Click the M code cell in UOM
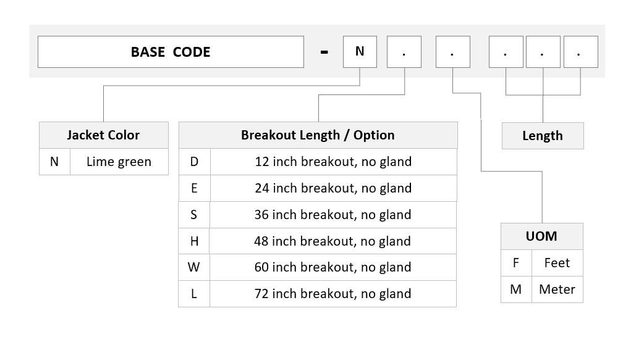This screenshot has height=345, width=644. point(516,289)
